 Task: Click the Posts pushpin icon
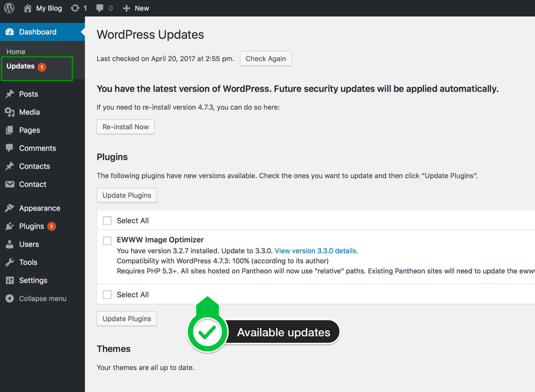pyautogui.click(x=10, y=94)
